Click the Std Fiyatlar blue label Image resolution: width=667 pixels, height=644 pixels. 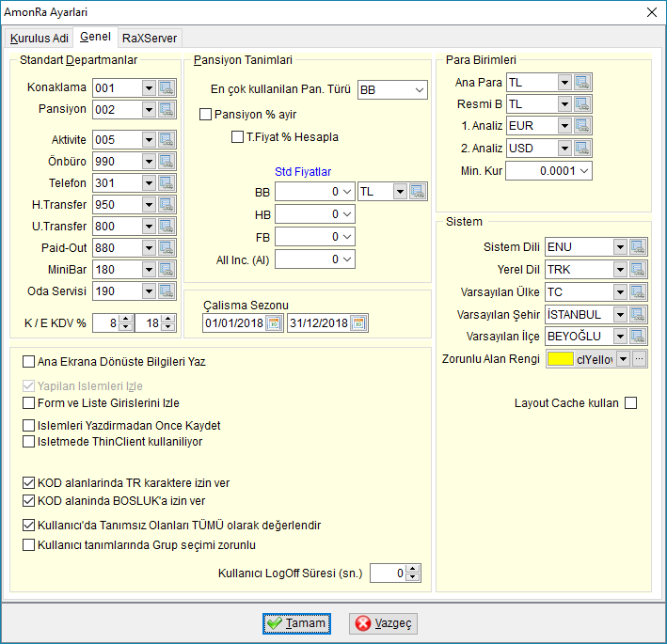coord(303,172)
